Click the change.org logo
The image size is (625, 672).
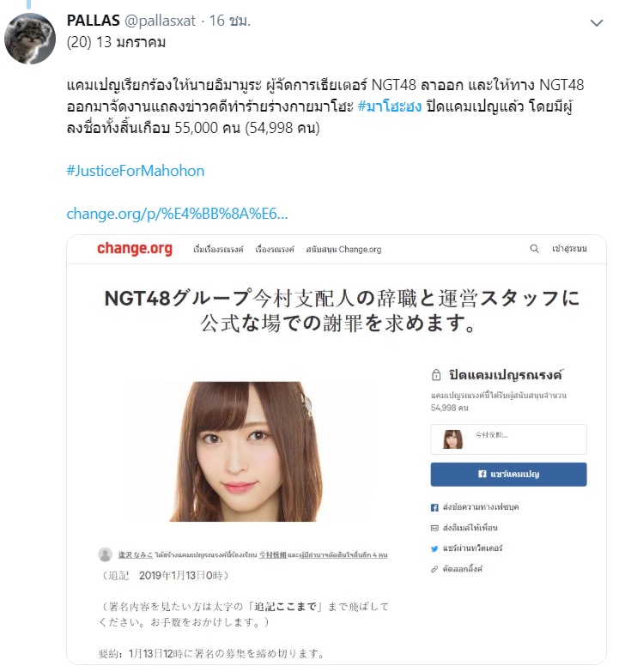(x=135, y=249)
